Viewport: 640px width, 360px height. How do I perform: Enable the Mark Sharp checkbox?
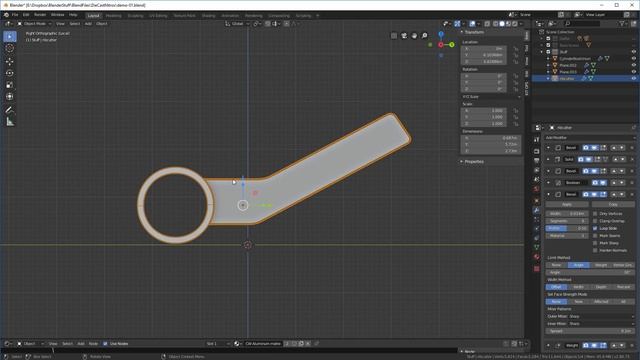[x=595, y=243]
